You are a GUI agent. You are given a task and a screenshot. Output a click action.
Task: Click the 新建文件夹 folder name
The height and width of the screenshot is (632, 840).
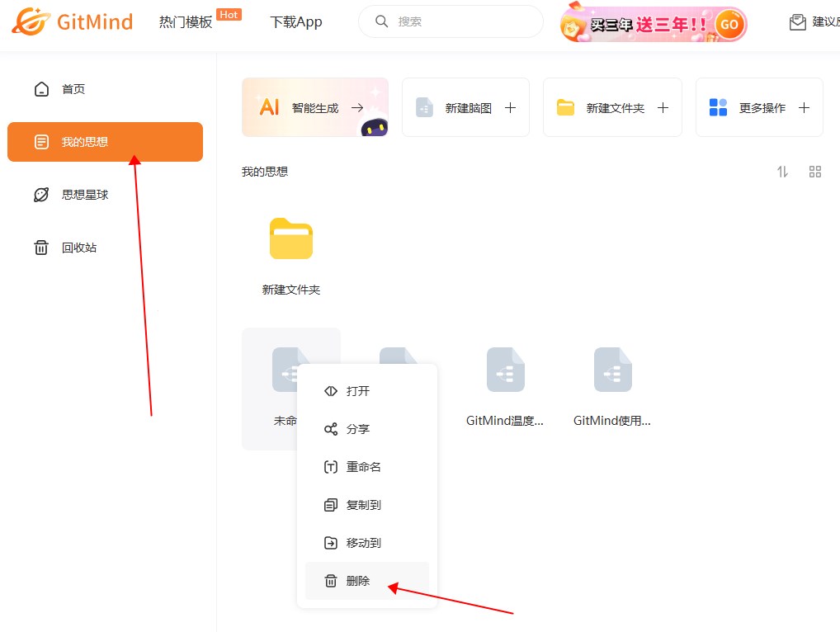(291, 290)
